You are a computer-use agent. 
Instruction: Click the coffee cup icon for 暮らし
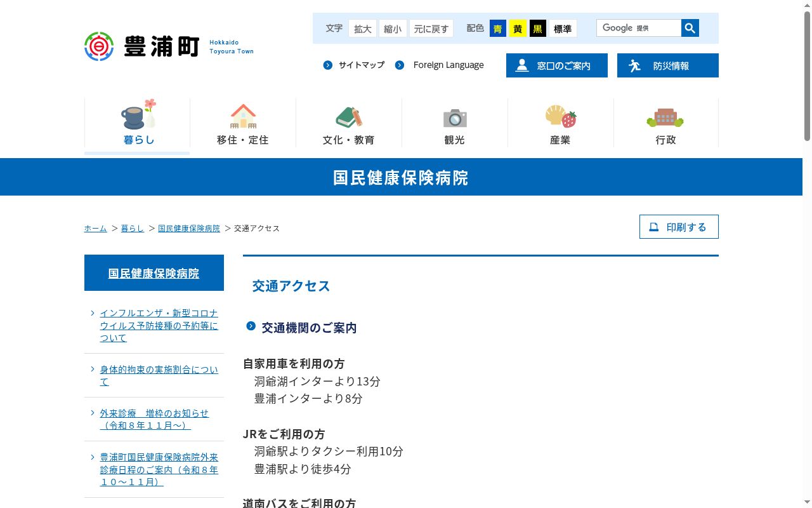[139, 114]
